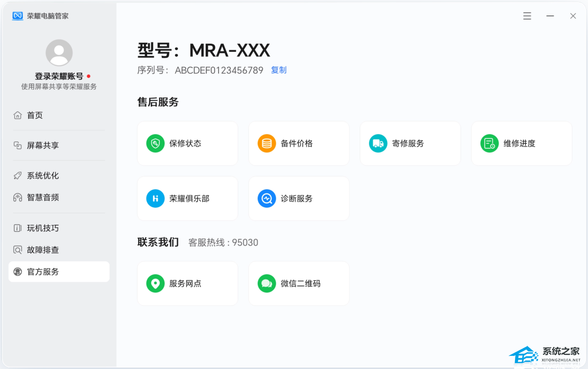The image size is (588, 369).
Task: Click 复制 link next to serial number
Action: point(279,70)
